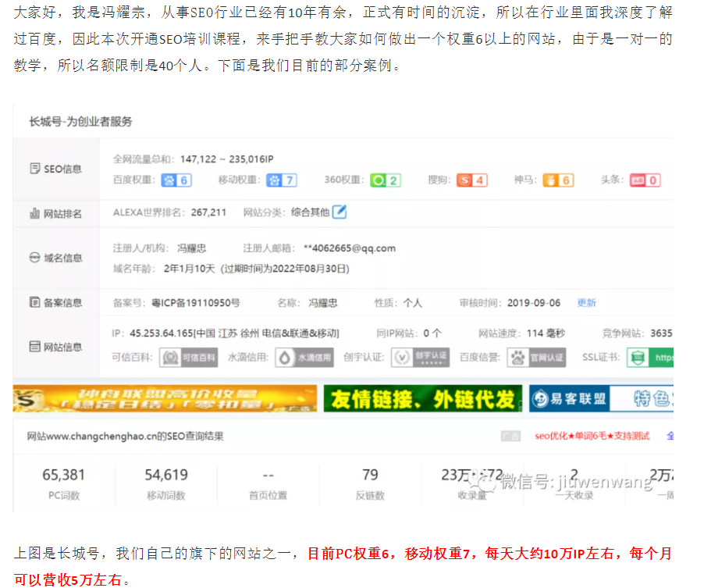Viewport: 704px width, 588px height.
Task: Open the 友情链接、外链代发 banner
Action: pos(423,398)
